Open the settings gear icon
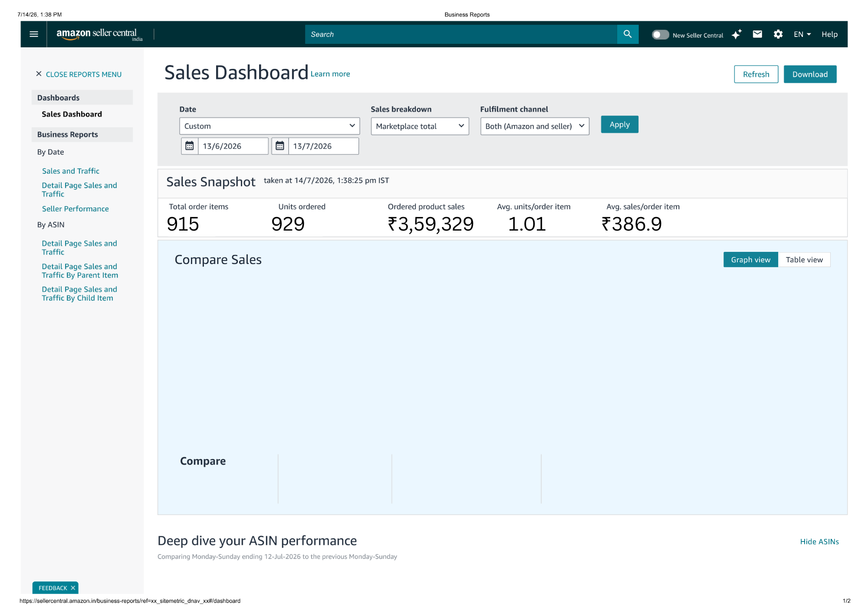 [778, 34]
